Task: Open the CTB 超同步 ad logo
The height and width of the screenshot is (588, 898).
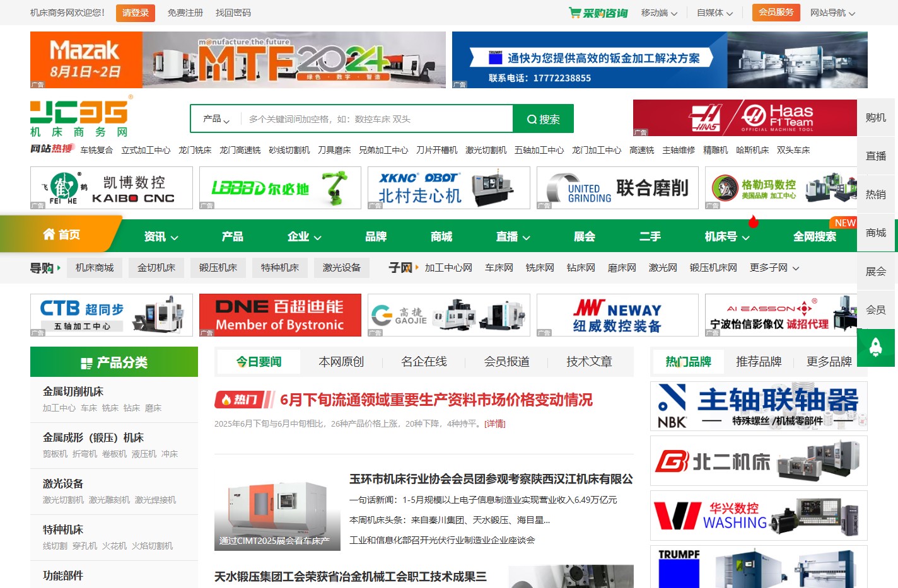Action: (x=112, y=315)
